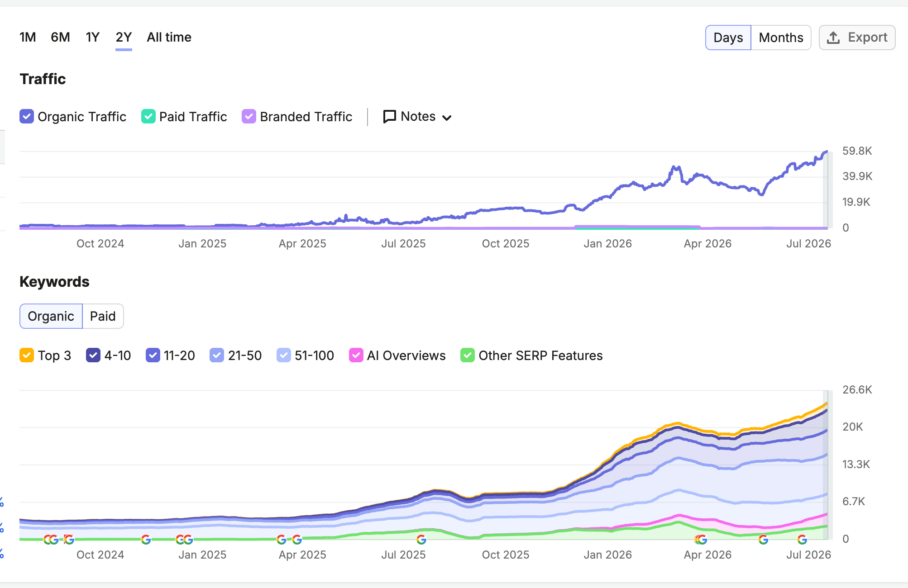The width and height of the screenshot is (908, 588).
Task: Open the Notes speech bubble icon
Action: coord(389,117)
